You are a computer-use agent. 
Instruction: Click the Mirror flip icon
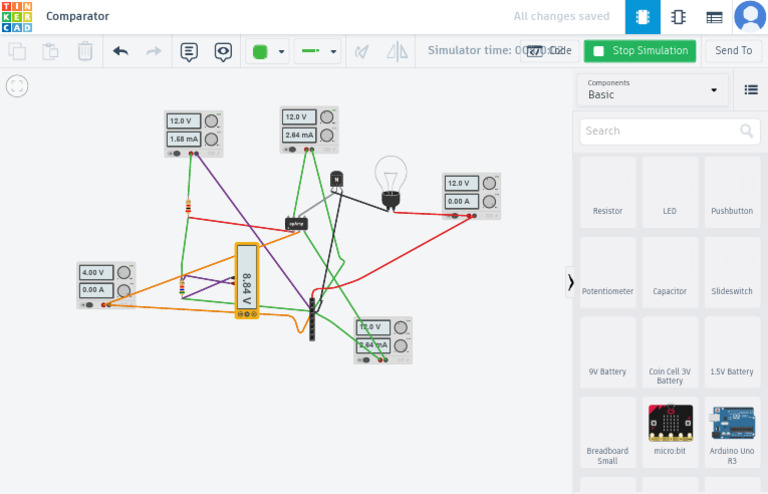[397, 51]
